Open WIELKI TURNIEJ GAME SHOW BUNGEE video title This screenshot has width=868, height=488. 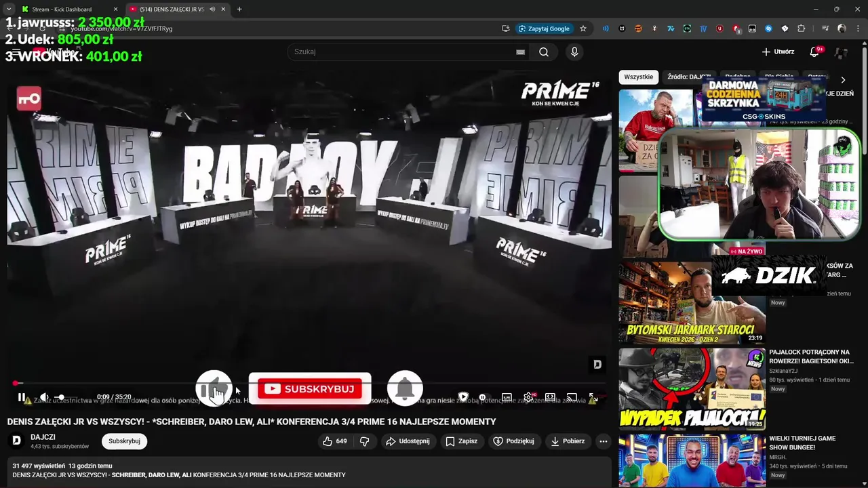[x=802, y=443]
